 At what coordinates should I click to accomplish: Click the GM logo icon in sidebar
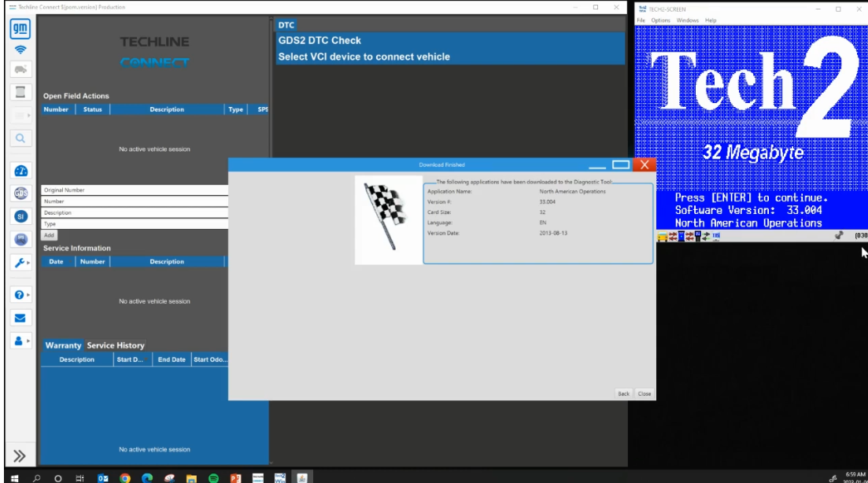click(20, 28)
